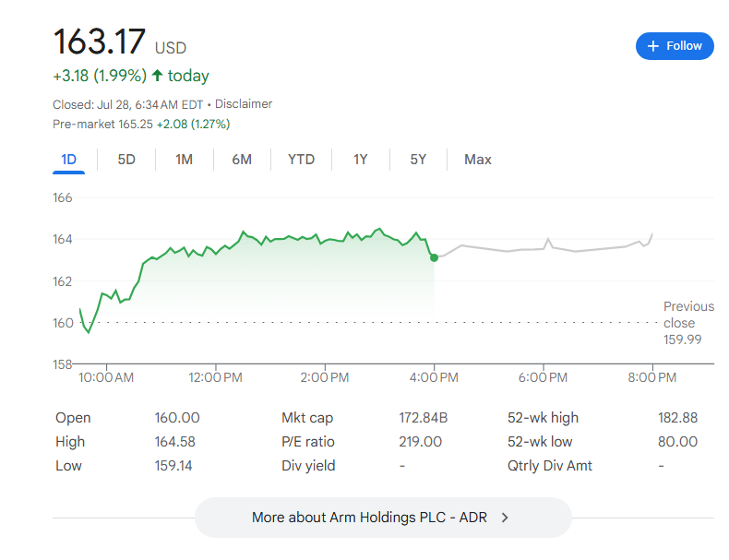Viewport: 729px width, 560px height.
Task: Click the 8:00 PM axis label
Action: (652, 377)
